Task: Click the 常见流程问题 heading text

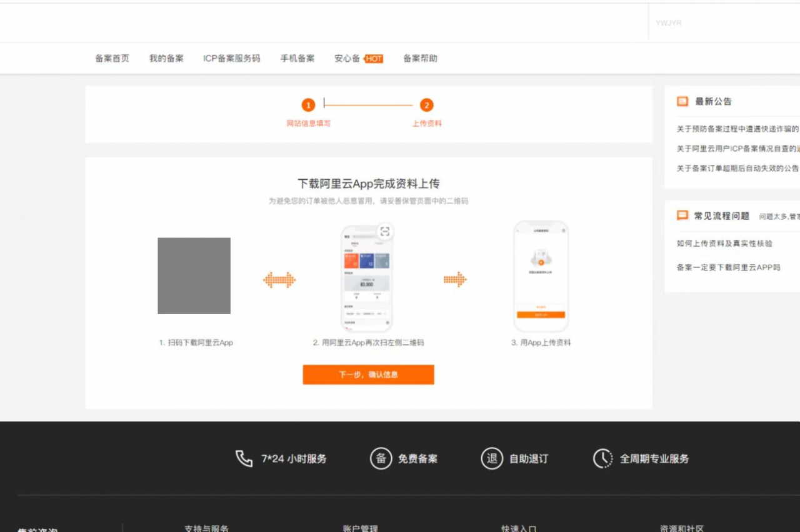Action: click(x=722, y=216)
